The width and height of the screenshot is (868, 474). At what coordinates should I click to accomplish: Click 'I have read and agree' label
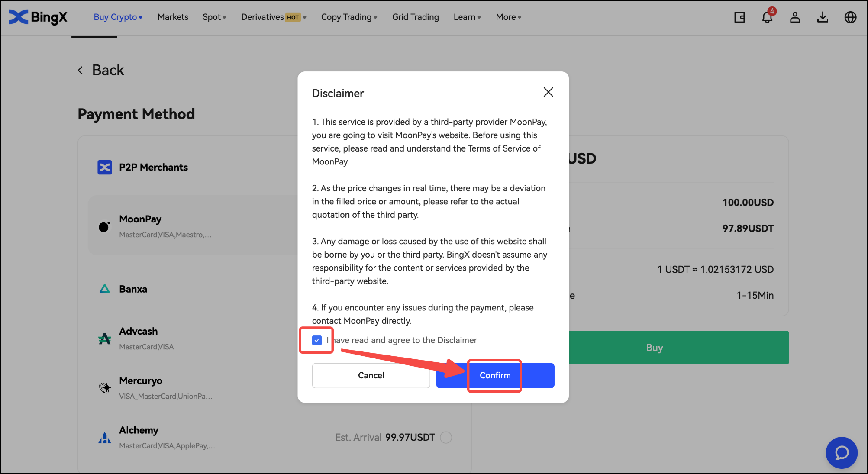(402, 340)
